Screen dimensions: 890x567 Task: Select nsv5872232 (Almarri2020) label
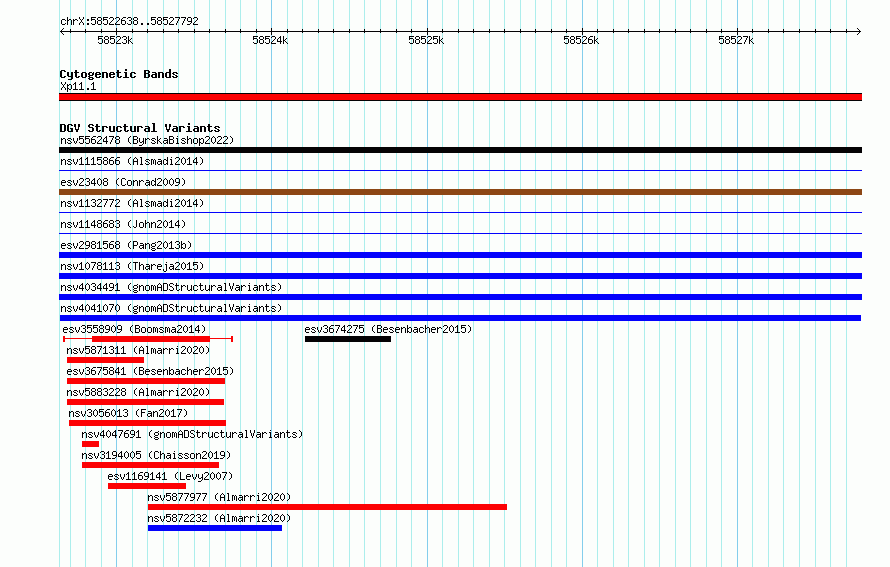point(219,518)
